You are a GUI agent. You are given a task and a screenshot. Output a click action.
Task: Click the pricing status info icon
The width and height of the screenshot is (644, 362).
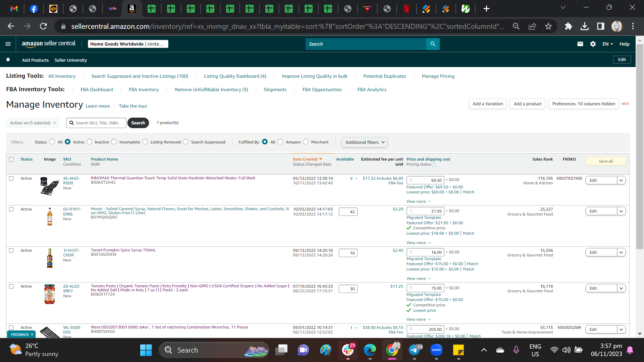tap(434, 165)
